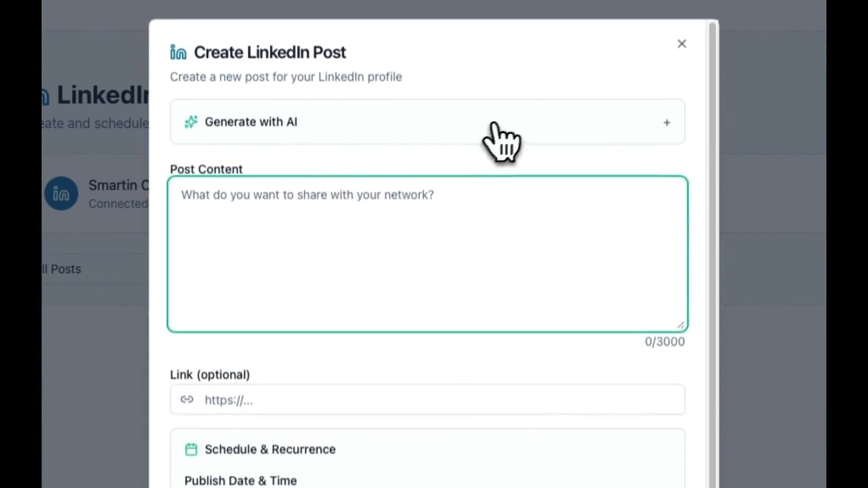Click the textarea resize handle corner
Image resolution: width=868 pixels, height=488 pixels.
tap(680, 325)
